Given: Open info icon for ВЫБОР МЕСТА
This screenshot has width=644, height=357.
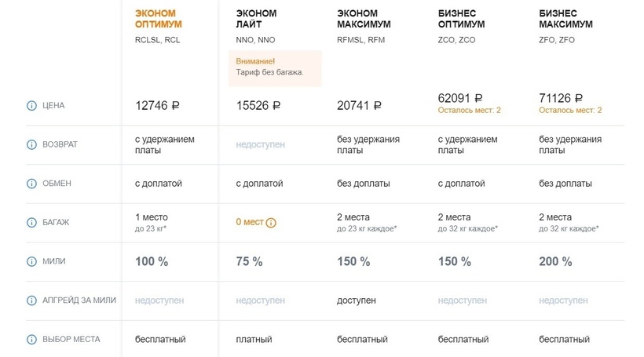Looking at the screenshot, I should click(x=31, y=340).
